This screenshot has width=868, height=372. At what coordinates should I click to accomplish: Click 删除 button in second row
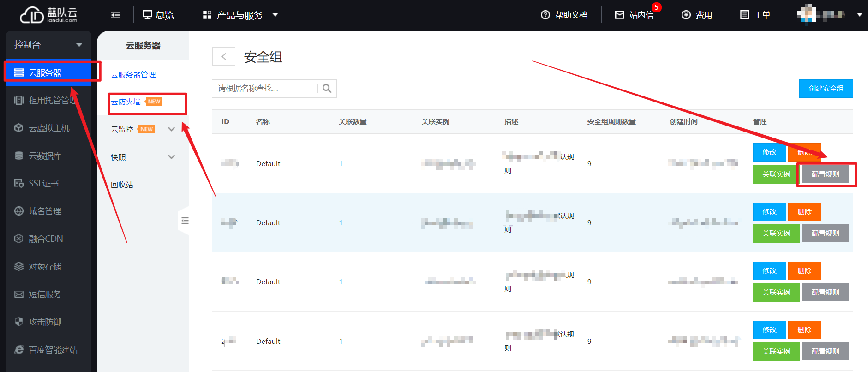coord(804,212)
